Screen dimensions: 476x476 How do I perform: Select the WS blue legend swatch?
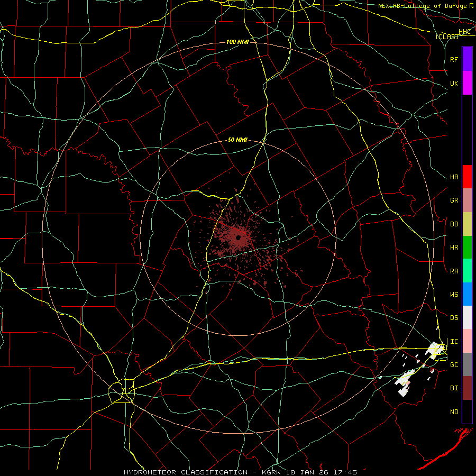click(467, 294)
